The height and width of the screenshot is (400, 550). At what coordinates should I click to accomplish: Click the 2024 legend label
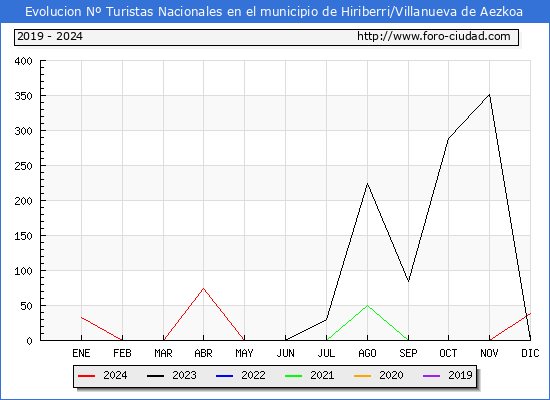[x=115, y=375]
